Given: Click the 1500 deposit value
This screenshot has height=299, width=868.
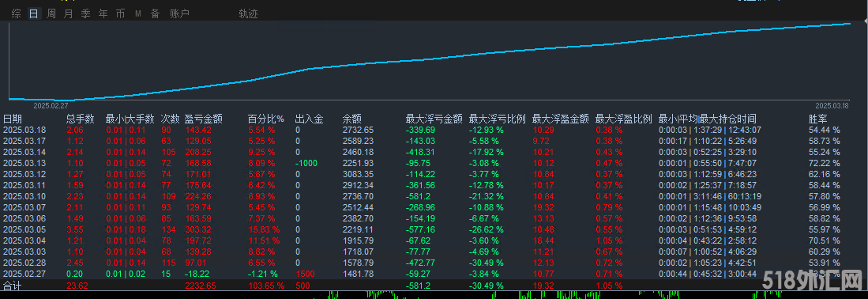Looking at the screenshot, I should [x=304, y=274].
